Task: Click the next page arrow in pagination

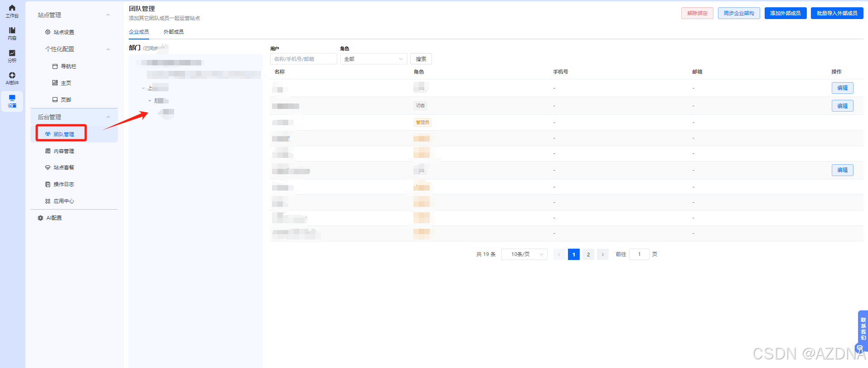Action: click(603, 255)
